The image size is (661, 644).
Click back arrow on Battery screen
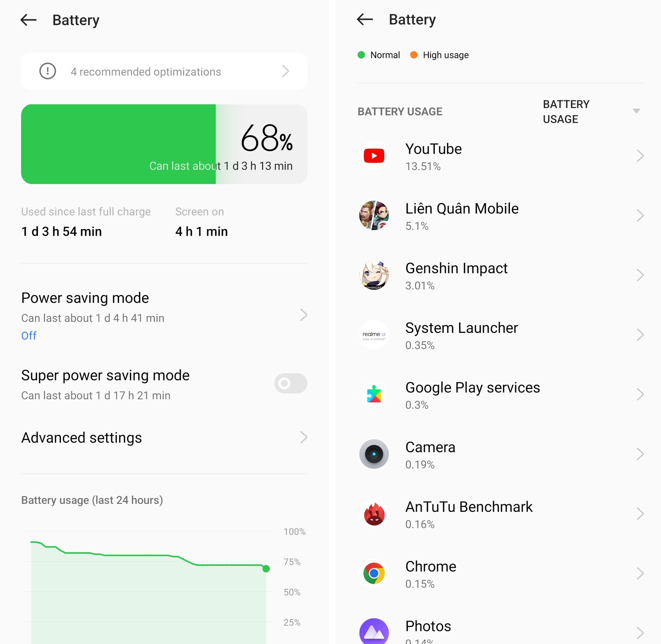(x=28, y=18)
